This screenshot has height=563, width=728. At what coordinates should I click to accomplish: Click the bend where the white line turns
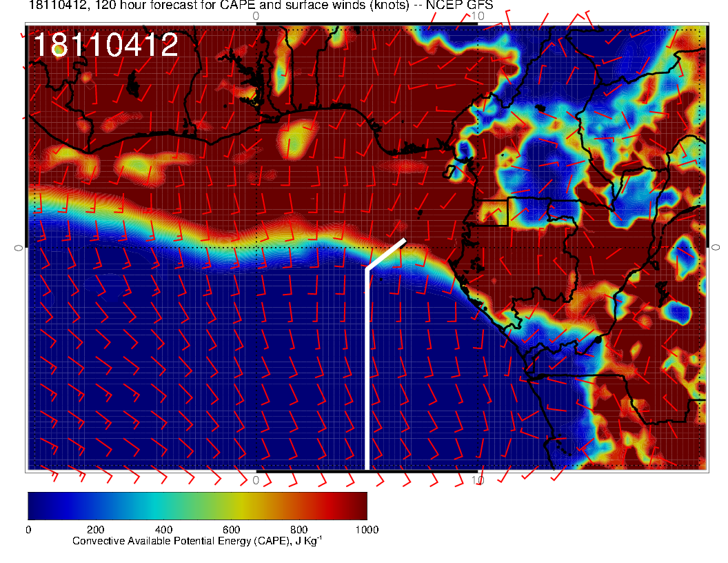point(367,268)
